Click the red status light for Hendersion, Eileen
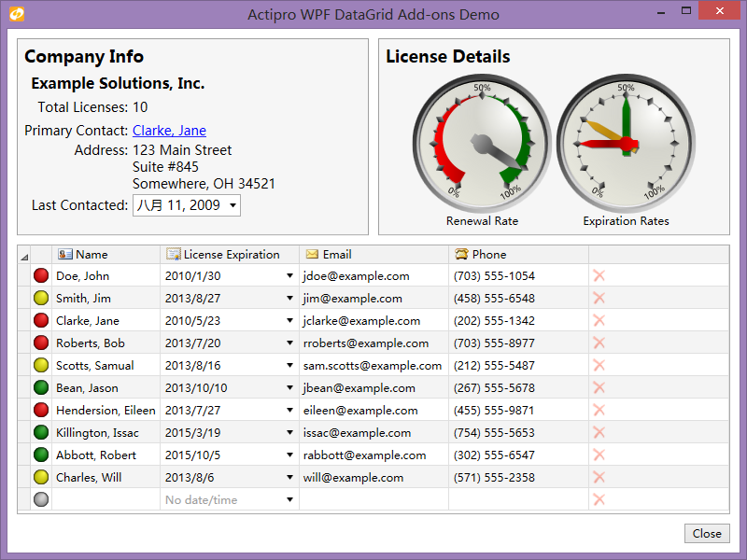 tap(41, 410)
